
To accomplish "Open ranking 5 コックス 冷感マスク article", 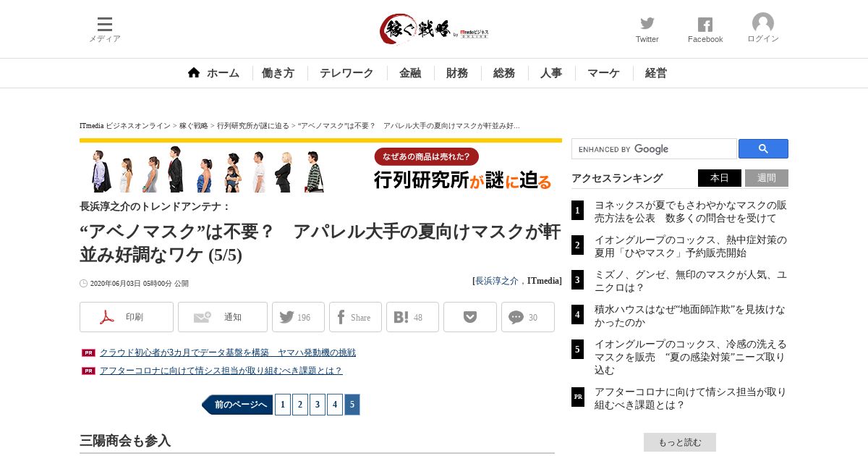I will [690, 357].
